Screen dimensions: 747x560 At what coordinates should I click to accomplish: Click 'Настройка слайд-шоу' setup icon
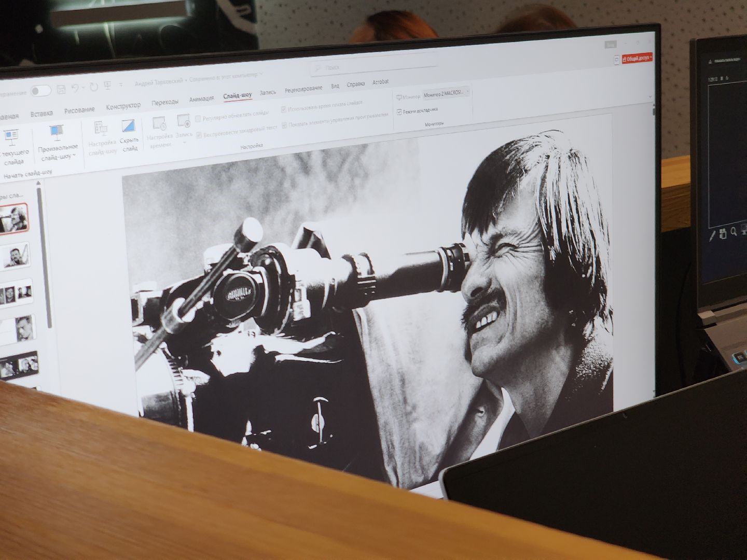point(101,129)
